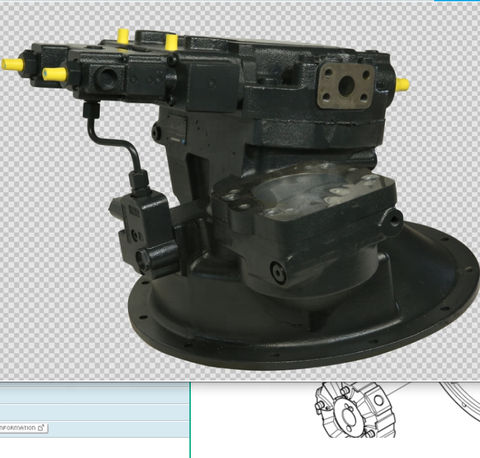Open the external-link icon on Information button
Image resolution: width=480 pixels, height=458 pixels.
(41, 428)
